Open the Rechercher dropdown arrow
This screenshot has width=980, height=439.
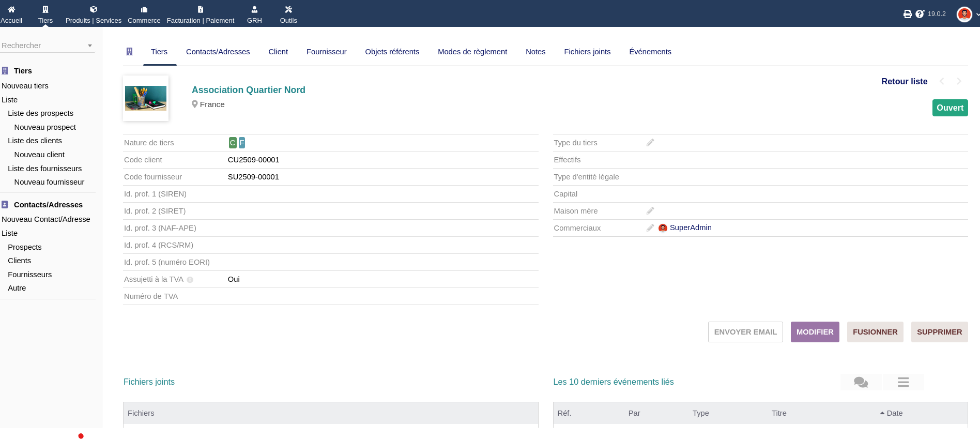(x=90, y=46)
